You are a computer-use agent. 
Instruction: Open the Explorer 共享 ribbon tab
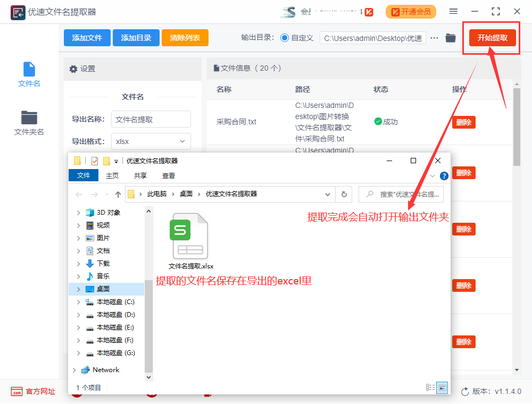point(140,175)
